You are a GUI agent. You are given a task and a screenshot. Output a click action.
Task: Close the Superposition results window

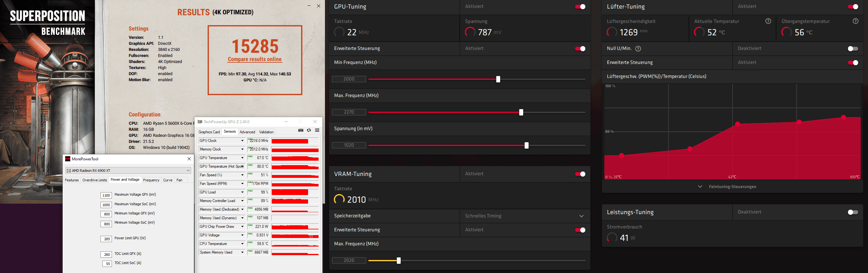318,6
